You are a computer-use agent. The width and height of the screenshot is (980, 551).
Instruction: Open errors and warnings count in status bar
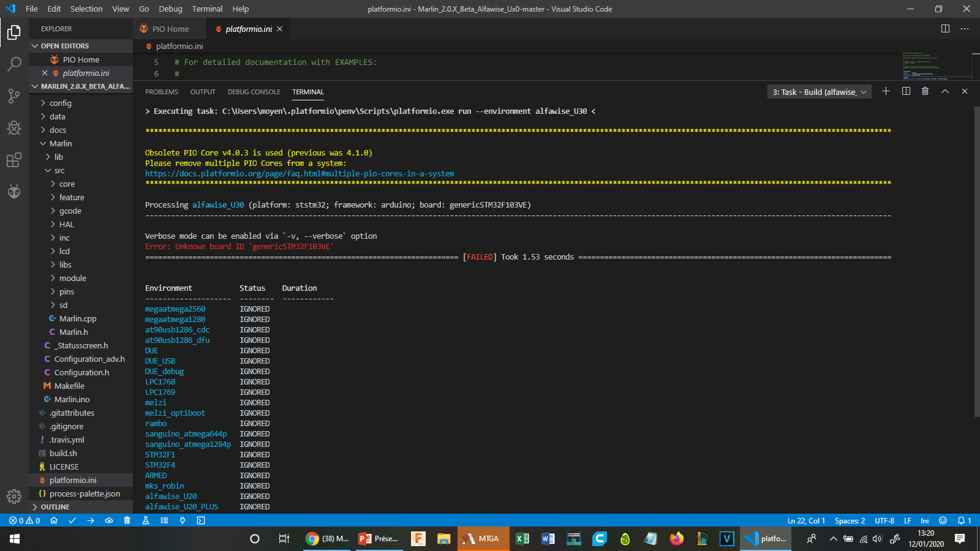point(24,520)
